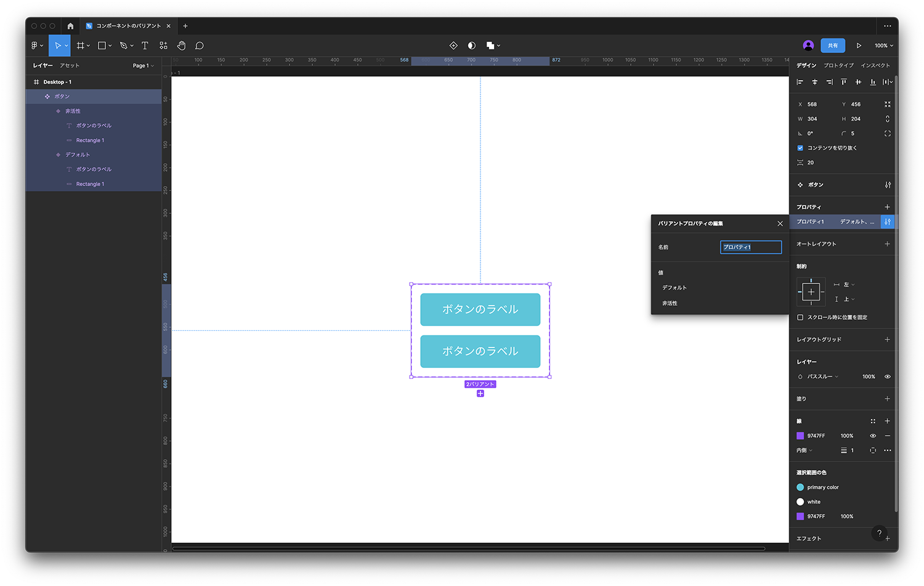The image size is (924, 586).
Task: Check スクロール時に位置を固定 checkbox
Action: pyautogui.click(x=800, y=317)
